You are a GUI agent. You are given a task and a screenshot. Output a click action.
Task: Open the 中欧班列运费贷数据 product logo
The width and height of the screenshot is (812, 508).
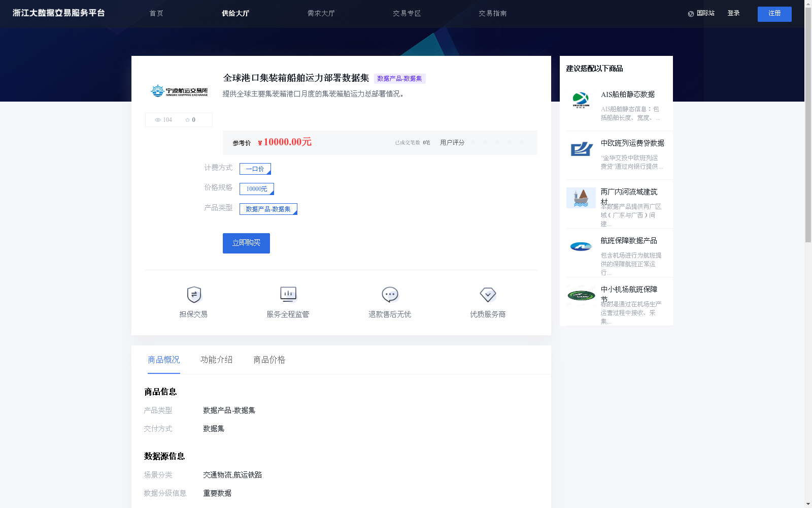pos(581,149)
